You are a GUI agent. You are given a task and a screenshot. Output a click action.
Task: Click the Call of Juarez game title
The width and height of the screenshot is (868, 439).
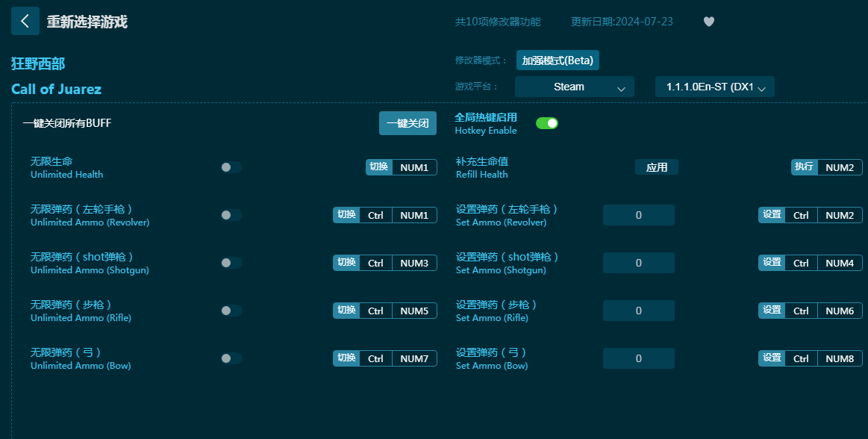(x=57, y=89)
